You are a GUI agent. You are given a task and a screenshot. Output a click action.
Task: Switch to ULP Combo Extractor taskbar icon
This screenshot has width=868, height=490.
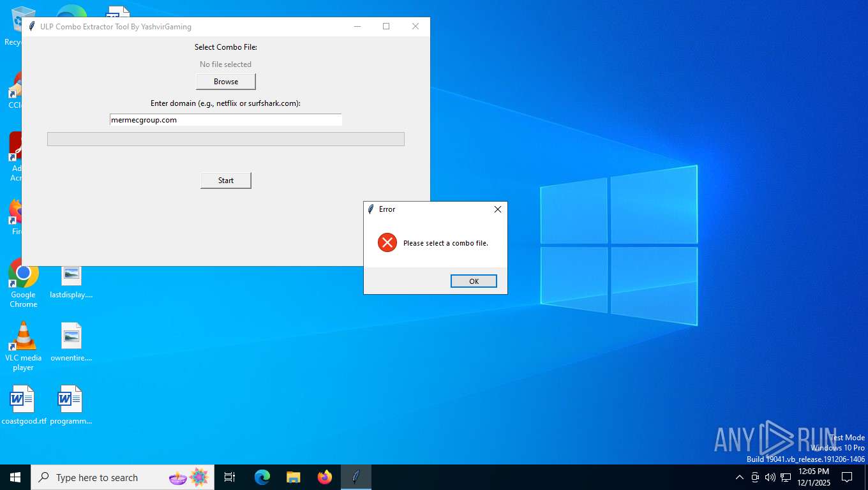356,477
